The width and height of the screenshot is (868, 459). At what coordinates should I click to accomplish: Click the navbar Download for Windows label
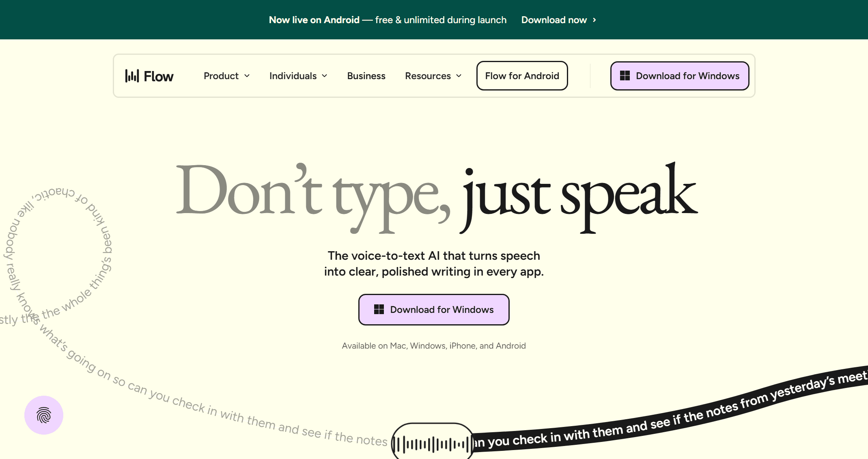pyautogui.click(x=687, y=76)
